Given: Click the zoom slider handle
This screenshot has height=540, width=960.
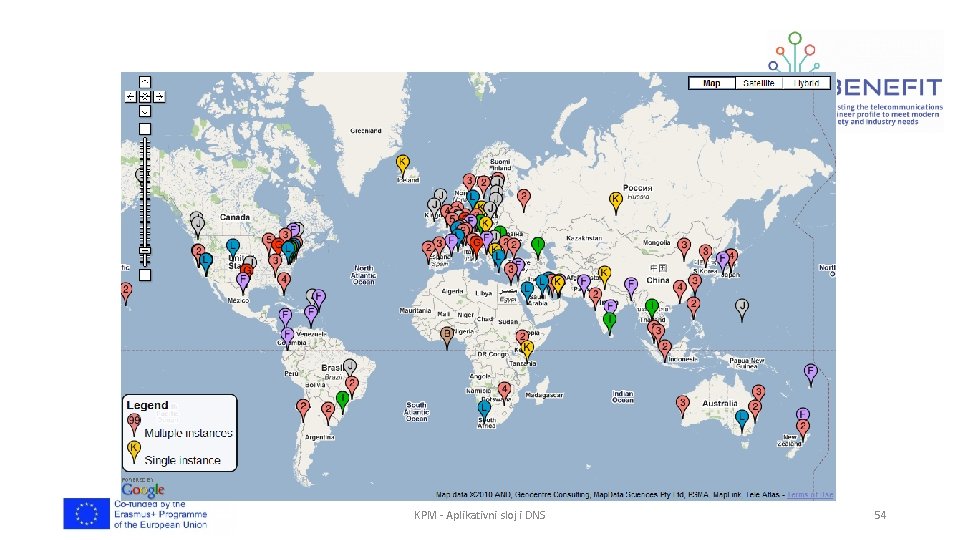Looking at the screenshot, I should [144, 250].
